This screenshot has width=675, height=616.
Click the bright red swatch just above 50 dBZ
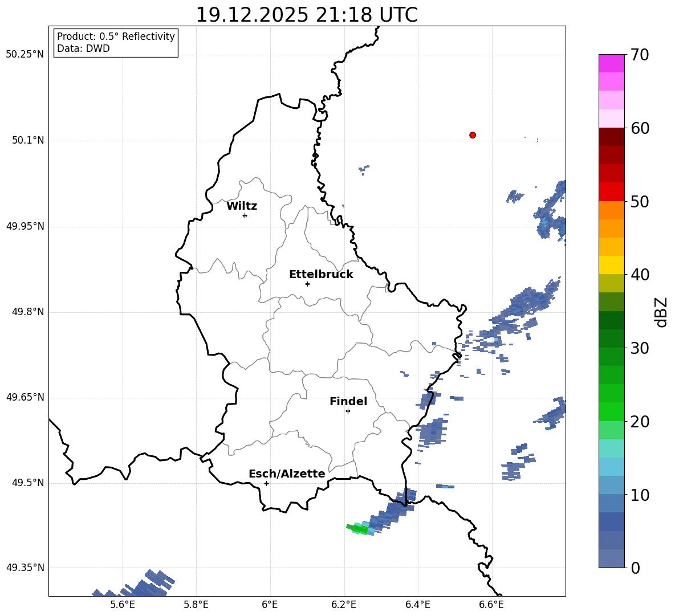[x=611, y=192]
